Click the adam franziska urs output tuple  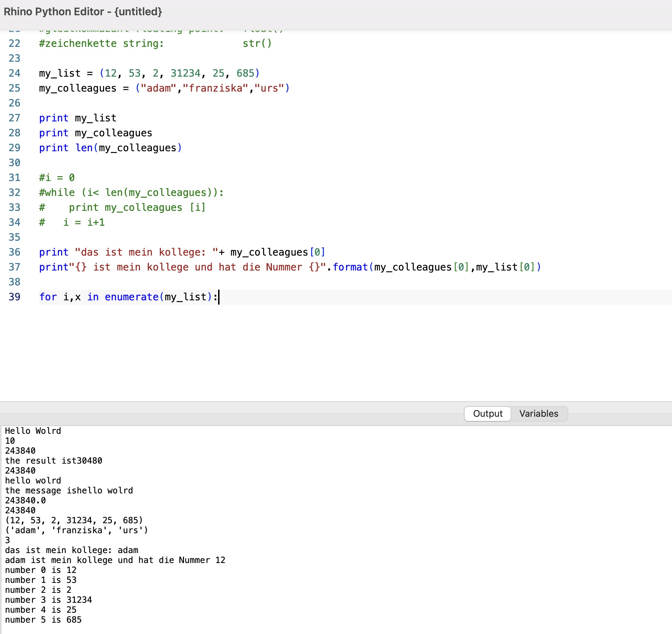76,530
